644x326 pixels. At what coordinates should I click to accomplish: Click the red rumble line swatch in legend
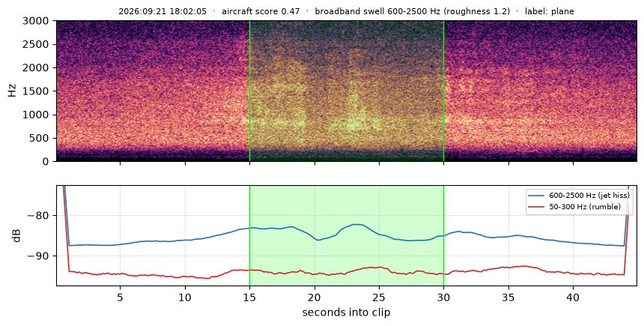537,207
